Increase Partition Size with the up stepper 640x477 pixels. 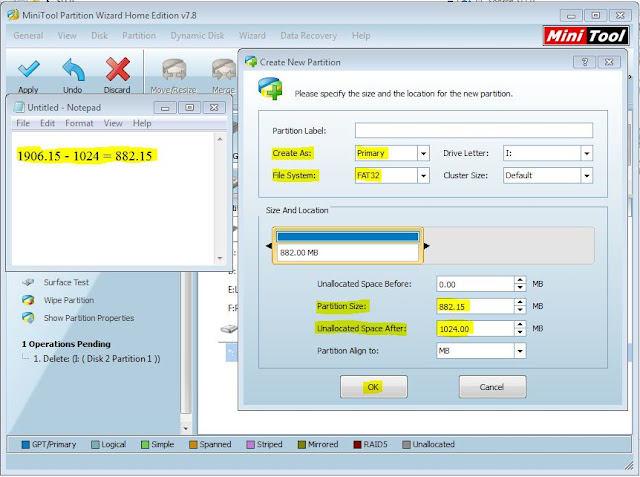click(x=520, y=303)
